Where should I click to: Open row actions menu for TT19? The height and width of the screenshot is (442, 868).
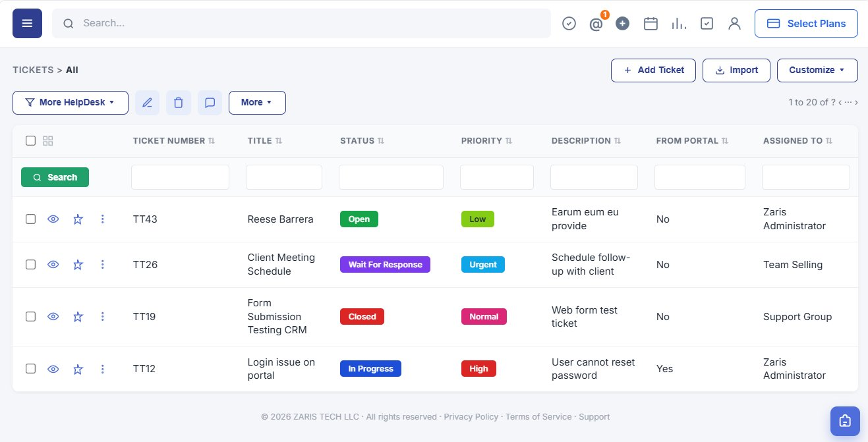coord(102,317)
